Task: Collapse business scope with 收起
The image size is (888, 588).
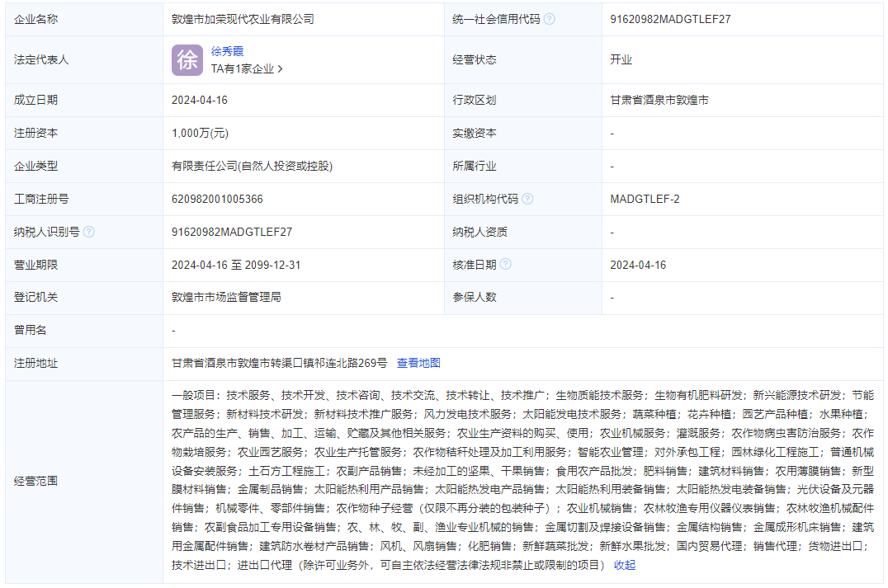Action: pos(625,565)
